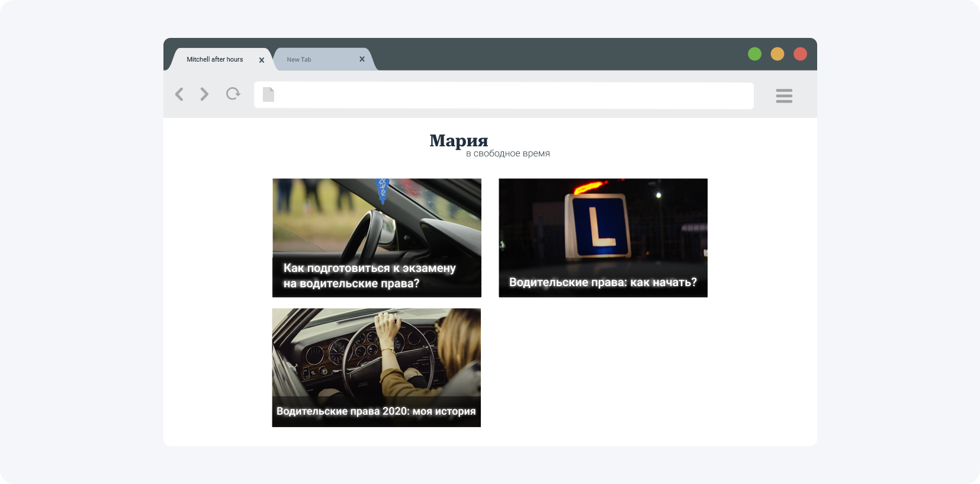Image resolution: width=980 pixels, height=484 pixels.
Task: Open the Мария blog title link
Action: [459, 140]
